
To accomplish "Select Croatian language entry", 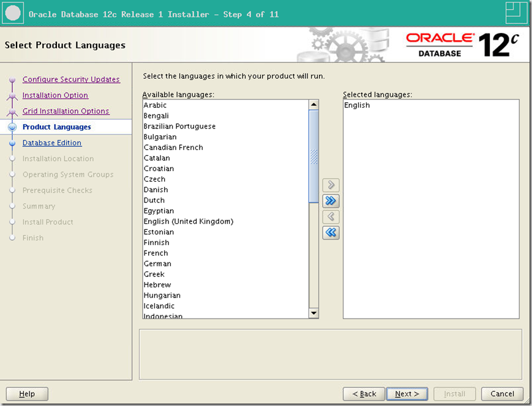I will tap(226, 168).
